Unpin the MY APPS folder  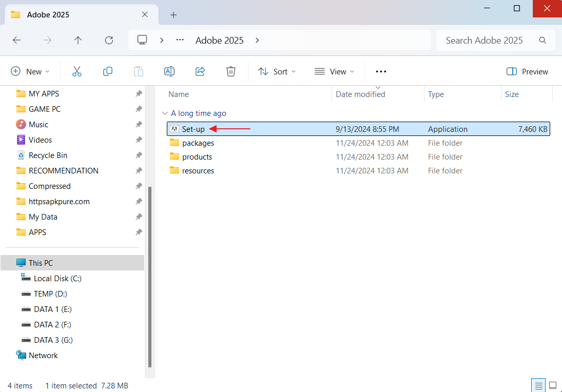click(x=139, y=94)
